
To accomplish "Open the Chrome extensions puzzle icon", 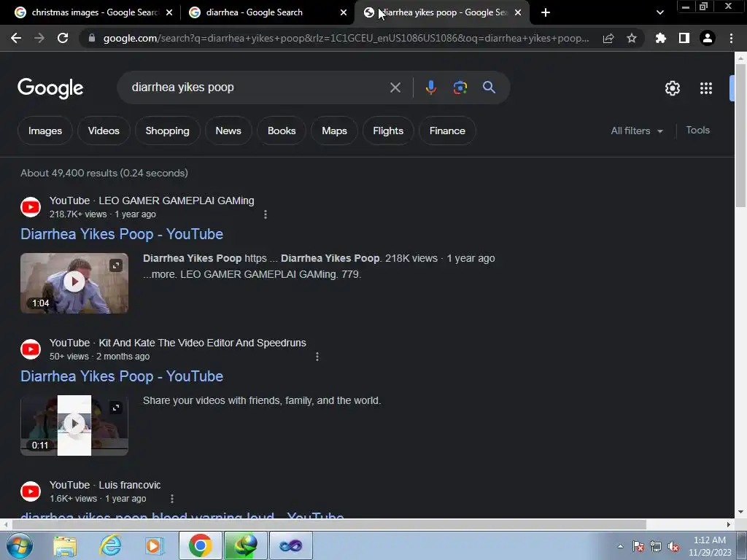I will tap(661, 39).
